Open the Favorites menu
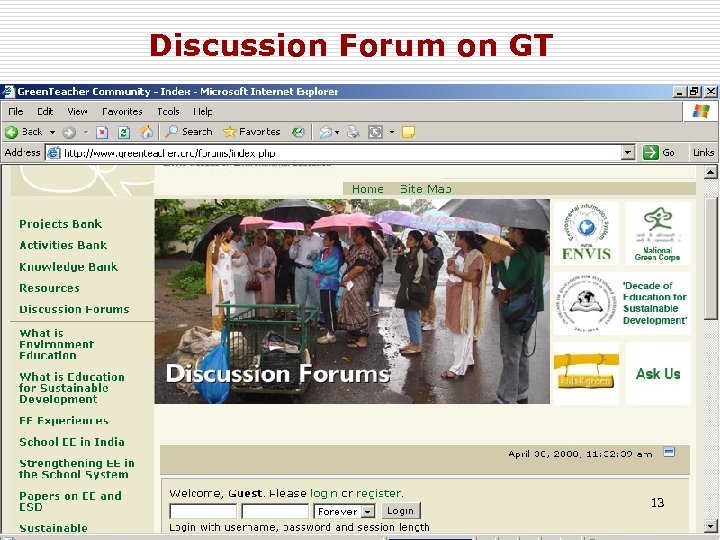The image size is (720, 540). click(x=122, y=112)
